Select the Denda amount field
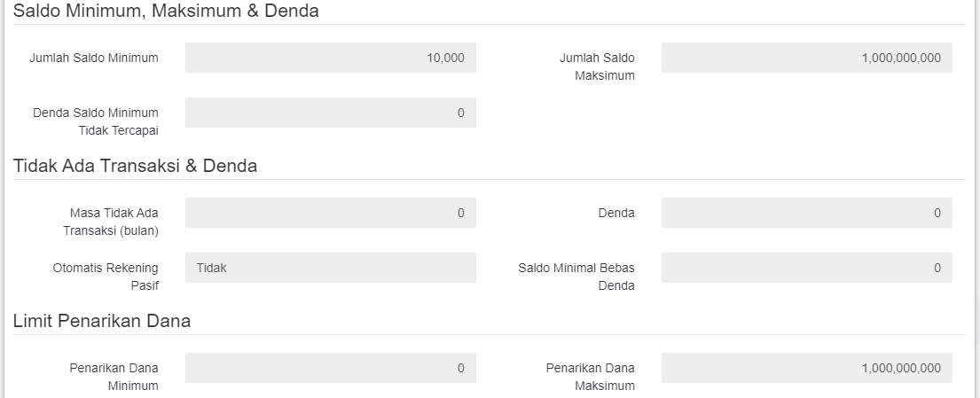Screen dimensions: 980x398 coord(806,213)
